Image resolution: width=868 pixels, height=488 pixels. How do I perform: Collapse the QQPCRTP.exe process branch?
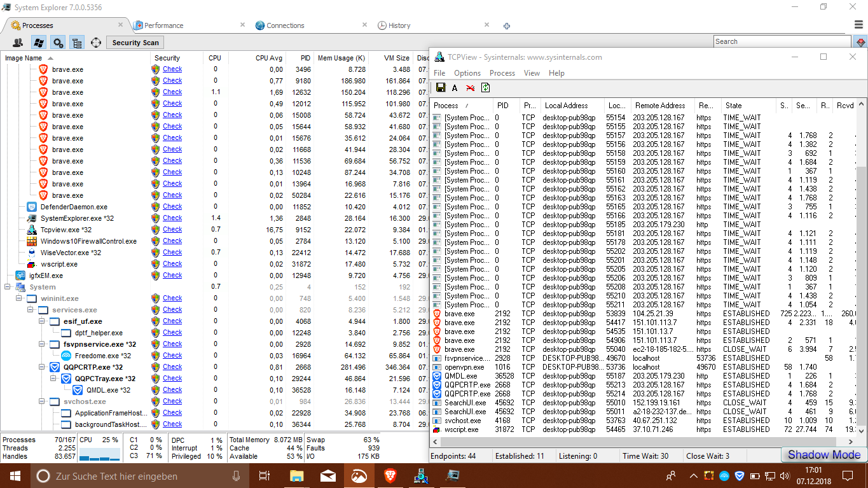pos(43,367)
